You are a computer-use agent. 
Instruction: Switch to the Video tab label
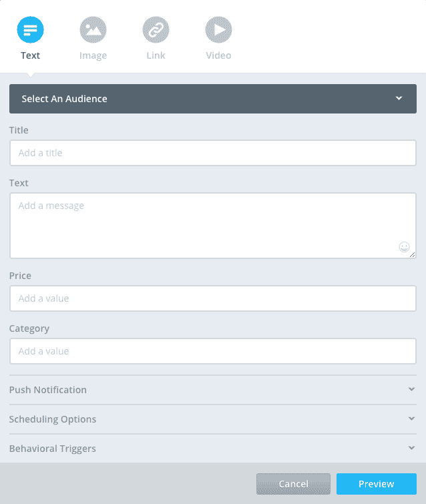[x=218, y=55]
